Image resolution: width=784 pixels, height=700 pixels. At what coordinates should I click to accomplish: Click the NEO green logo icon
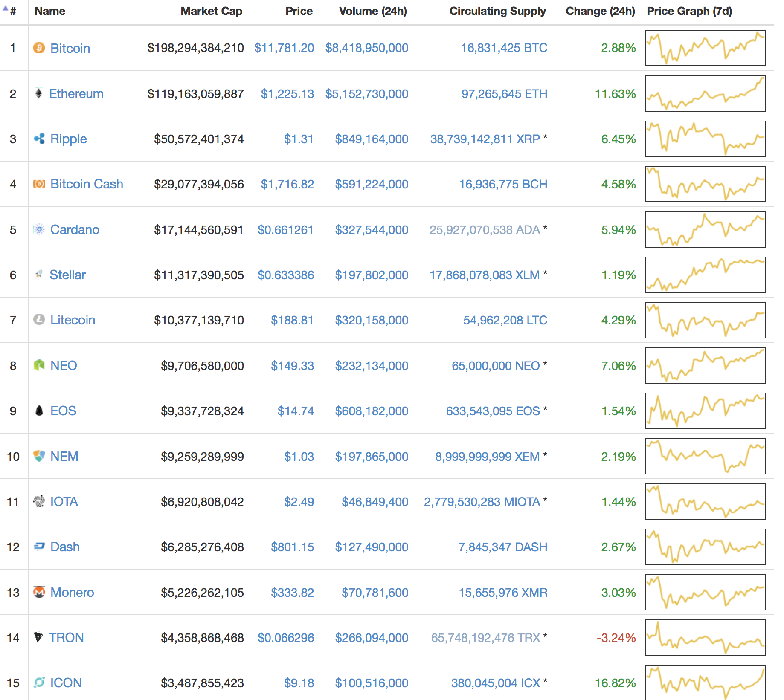point(39,365)
